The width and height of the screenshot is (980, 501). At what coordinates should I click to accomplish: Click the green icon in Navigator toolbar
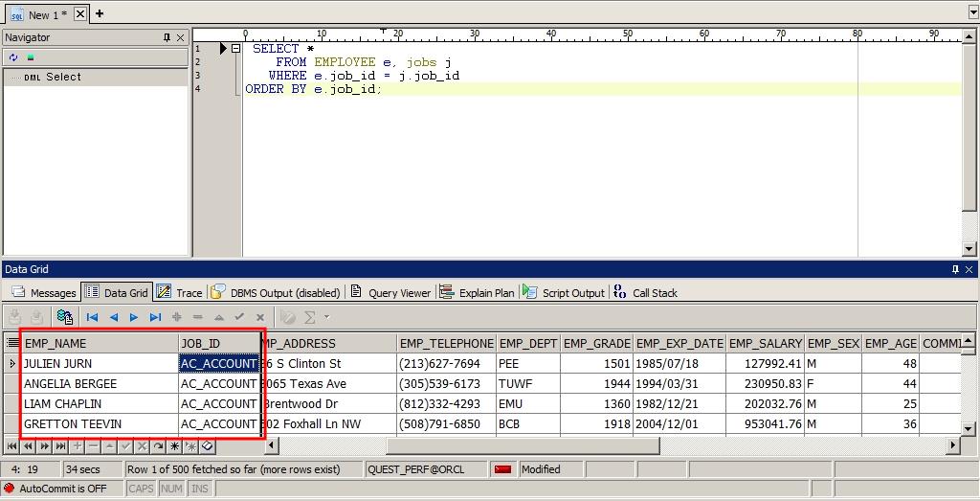pyautogui.click(x=31, y=57)
